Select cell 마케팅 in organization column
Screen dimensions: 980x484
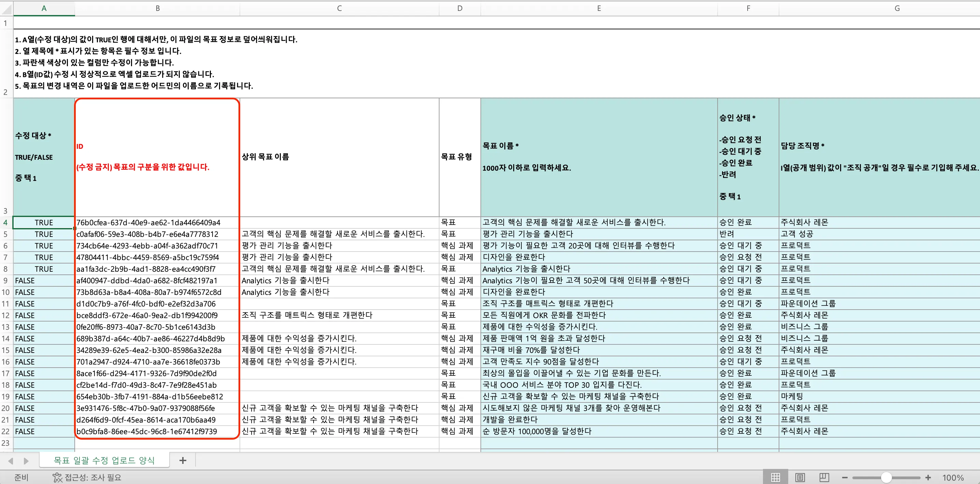pyautogui.click(x=879, y=397)
